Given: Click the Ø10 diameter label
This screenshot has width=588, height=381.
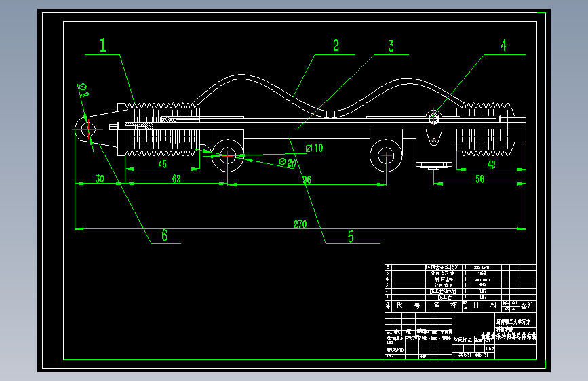Looking at the screenshot, I should [x=314, y=148].
